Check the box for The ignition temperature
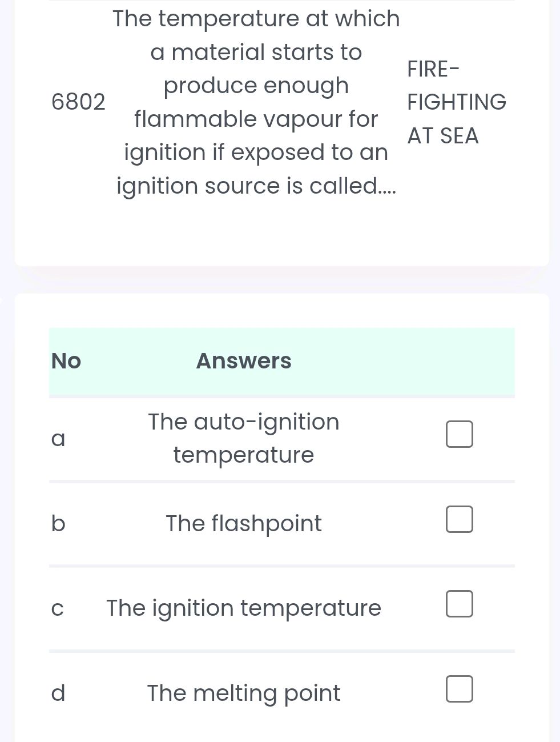 pos(459,604)
